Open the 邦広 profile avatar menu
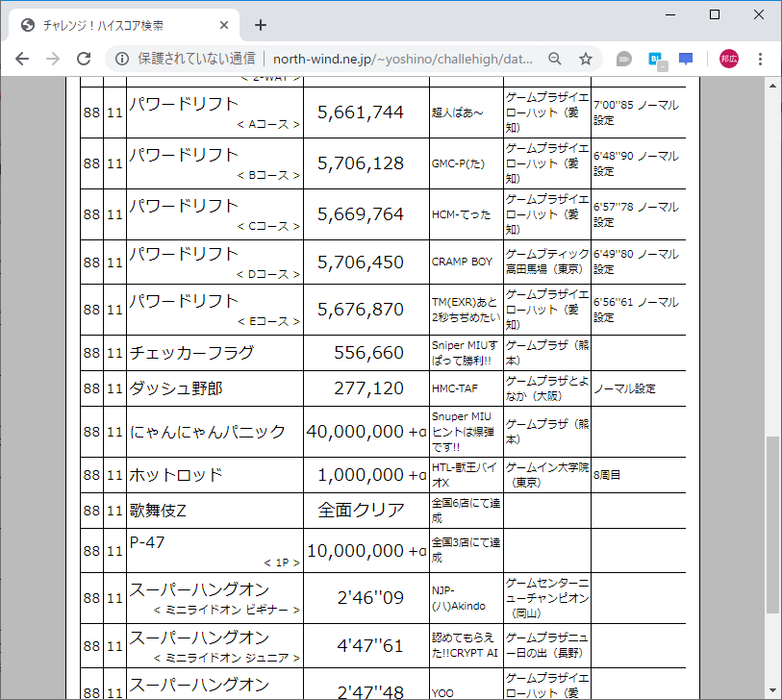Viewport: 782px width, 700px height. 728,59
